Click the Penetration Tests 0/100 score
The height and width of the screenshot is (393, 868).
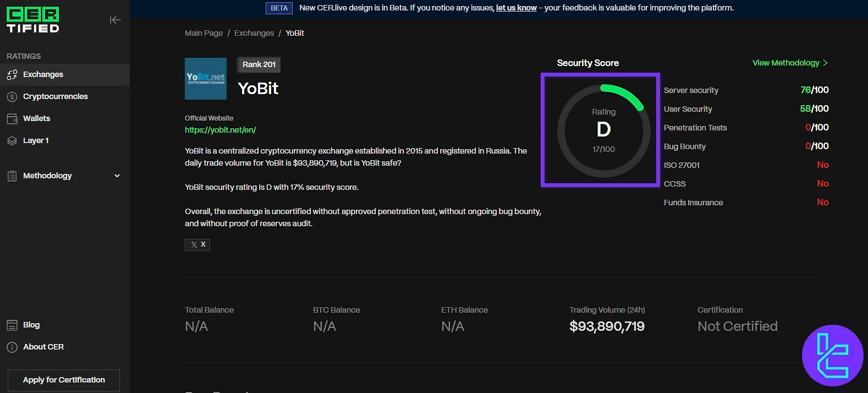pos(817,128)
